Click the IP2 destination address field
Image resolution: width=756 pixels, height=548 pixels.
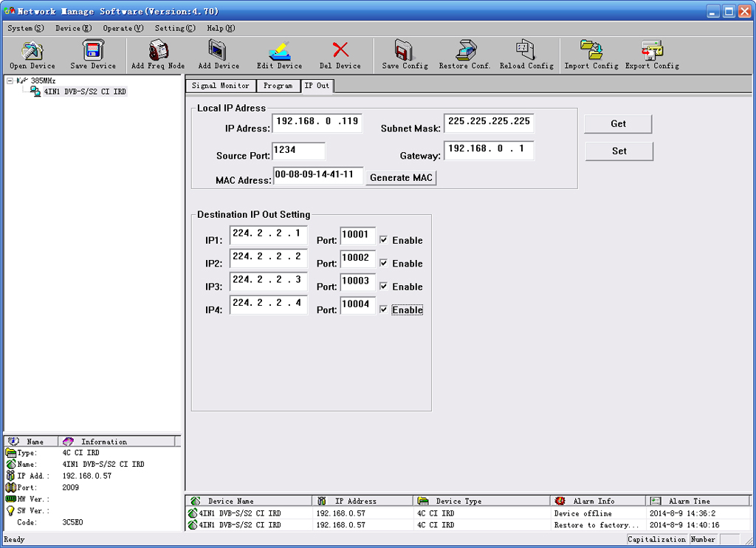[x=269, y=258]
